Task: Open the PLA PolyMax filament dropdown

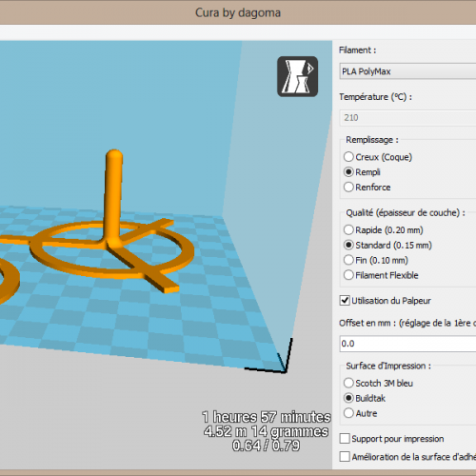Action: point(407,71)
